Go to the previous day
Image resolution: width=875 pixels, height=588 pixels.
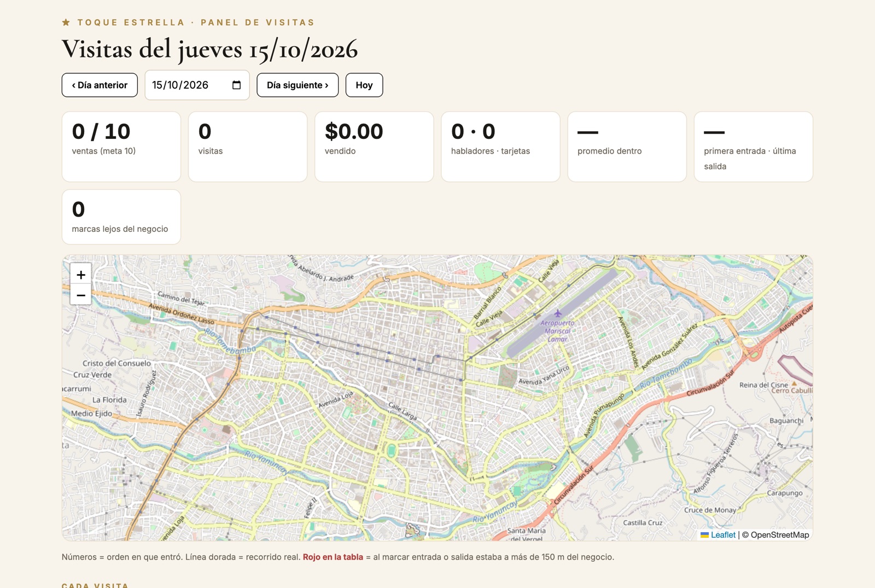point(100,85)
